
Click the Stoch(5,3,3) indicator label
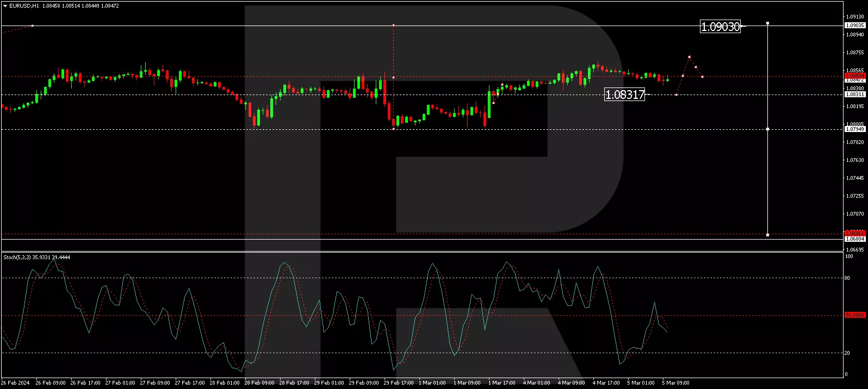[36, 258]
